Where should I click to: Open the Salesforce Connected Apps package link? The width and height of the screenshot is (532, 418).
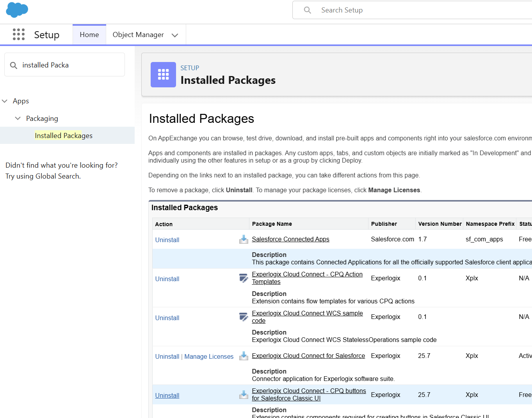290,239
